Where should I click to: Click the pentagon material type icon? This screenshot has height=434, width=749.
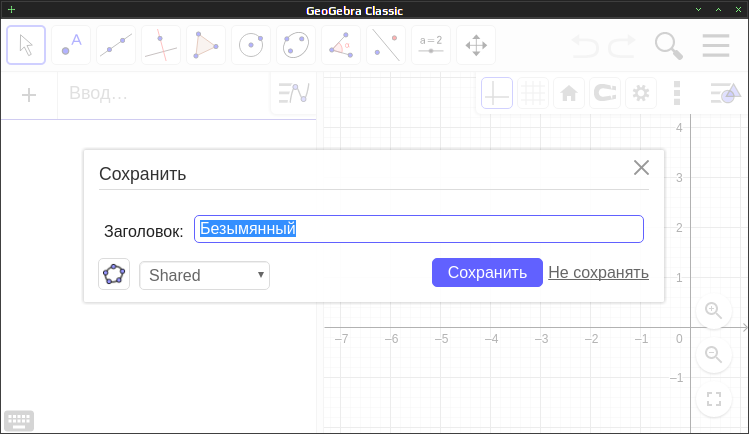click(114, 274)
